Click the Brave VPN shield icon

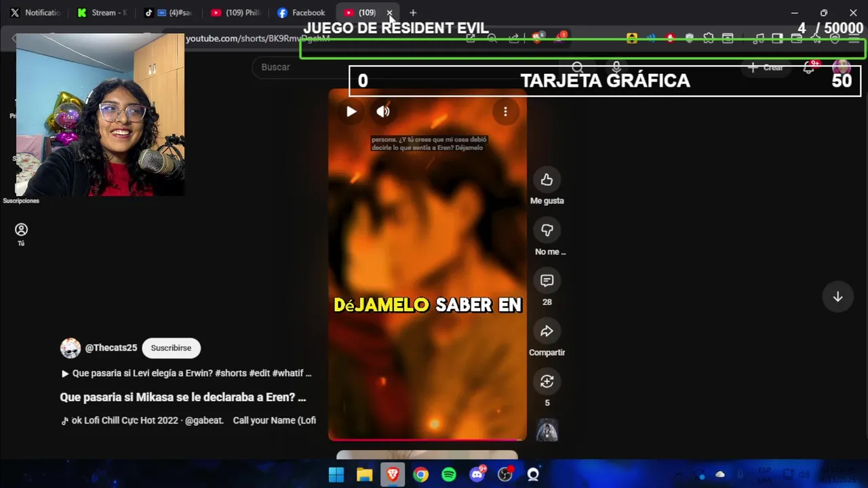click(x=835, y=39)
